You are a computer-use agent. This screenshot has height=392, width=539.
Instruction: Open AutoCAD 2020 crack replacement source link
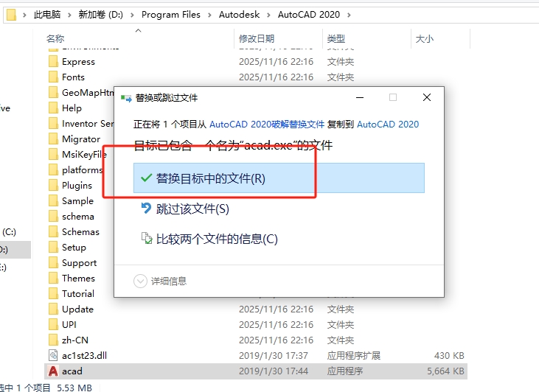[267, 124]
